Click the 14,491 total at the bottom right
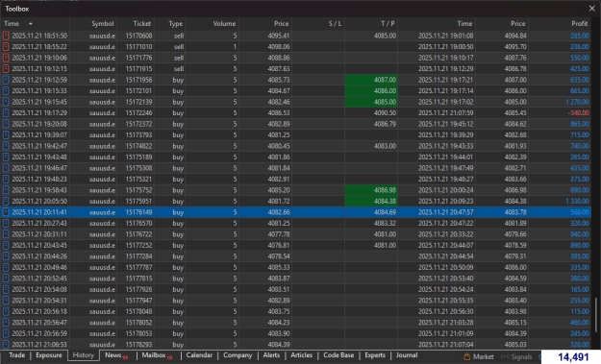601x364 pixels. 573,357
